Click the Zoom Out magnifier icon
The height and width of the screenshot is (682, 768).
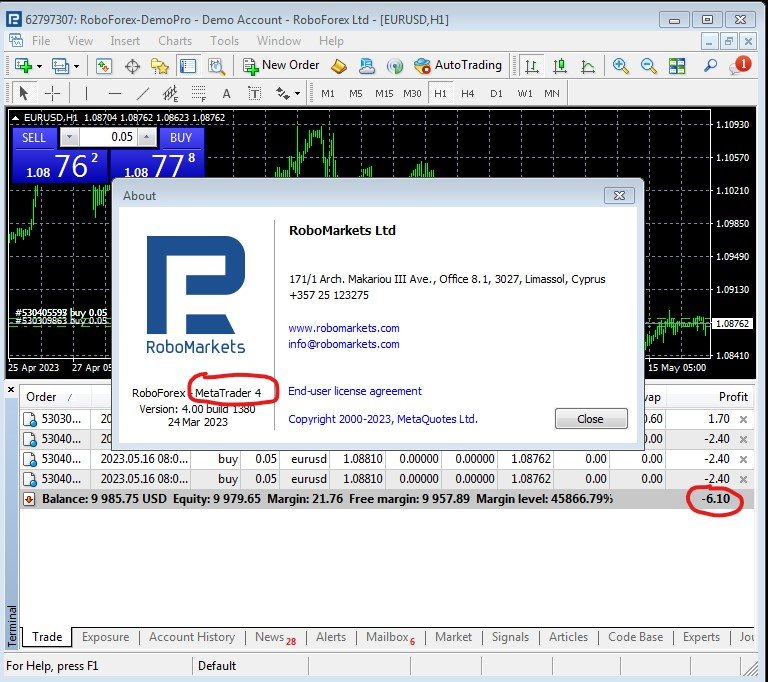(x=648, y=66)
